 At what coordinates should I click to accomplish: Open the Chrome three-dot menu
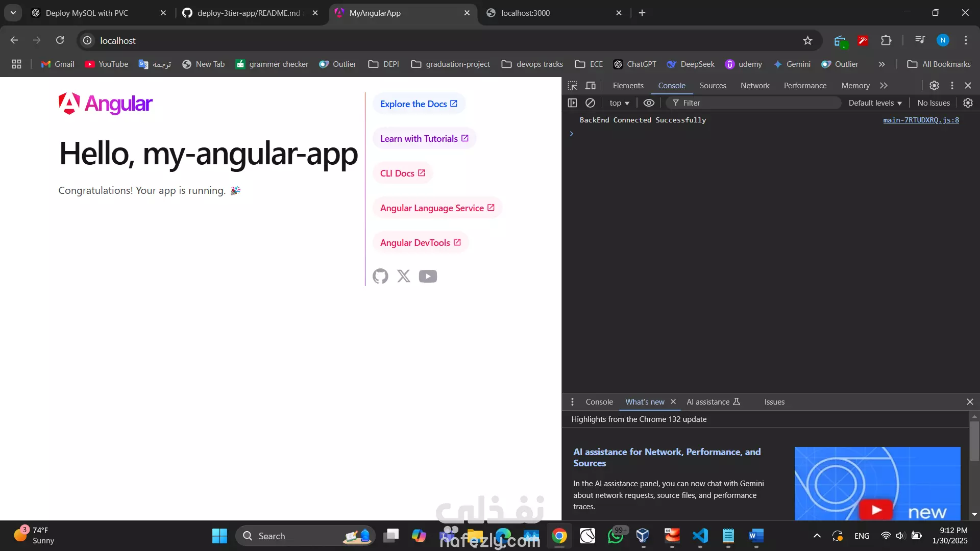pos(966,40)
